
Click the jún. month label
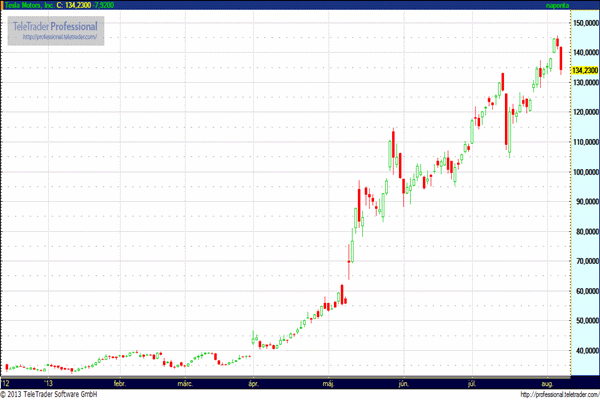(x=403, y=383)
